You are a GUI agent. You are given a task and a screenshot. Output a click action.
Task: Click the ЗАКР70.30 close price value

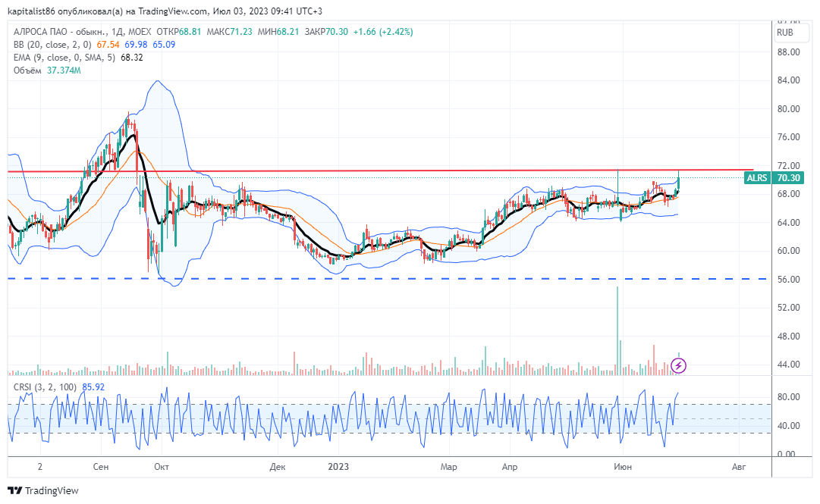tap(326, 32)
